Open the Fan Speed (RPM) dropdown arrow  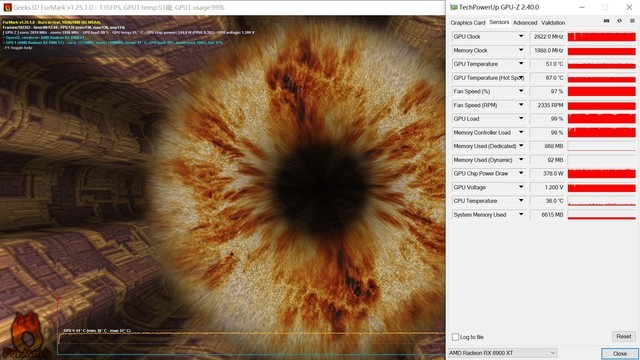521,105
